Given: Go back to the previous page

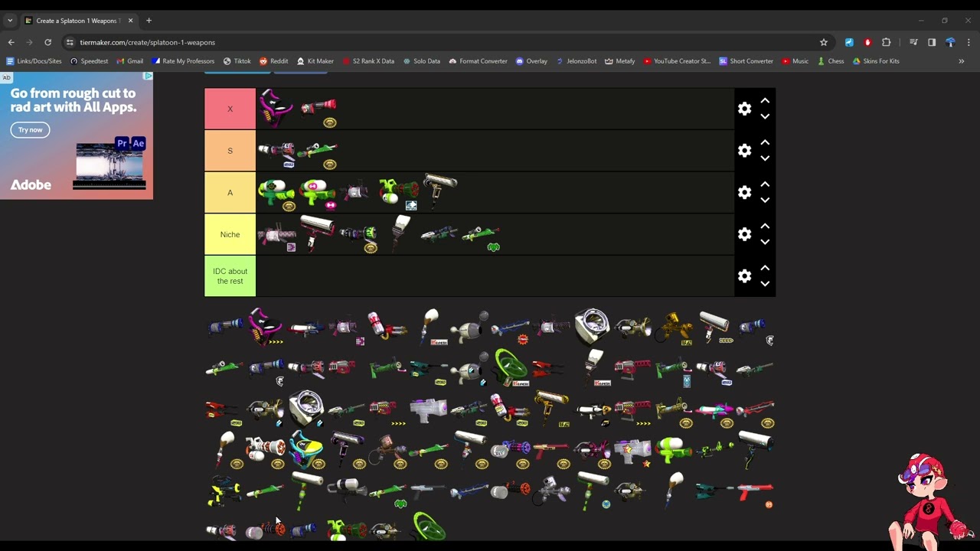Looking at the screenshot, I should click(11, 42).
